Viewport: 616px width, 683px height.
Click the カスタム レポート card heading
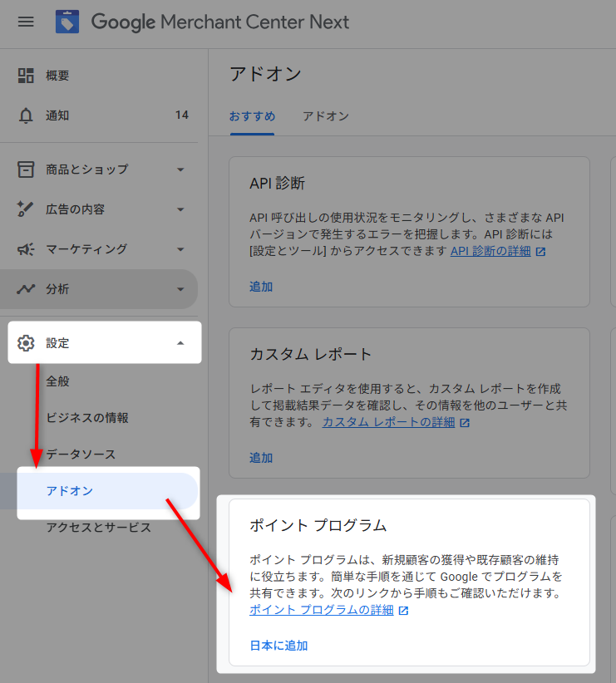pos(310,354)
